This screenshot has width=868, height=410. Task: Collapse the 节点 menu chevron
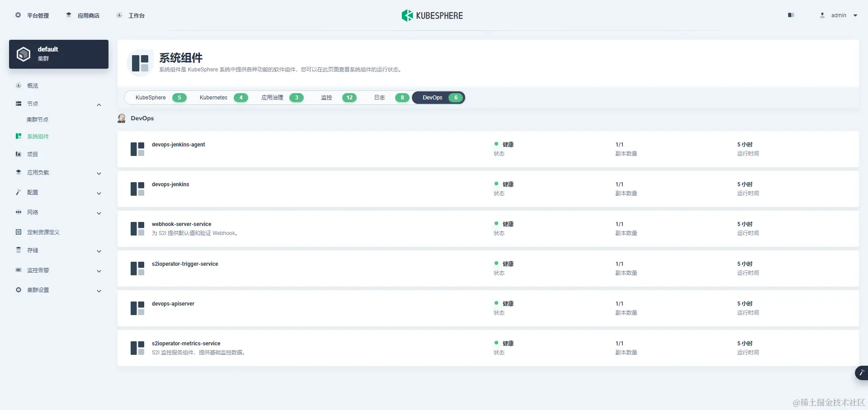(99, 105)
